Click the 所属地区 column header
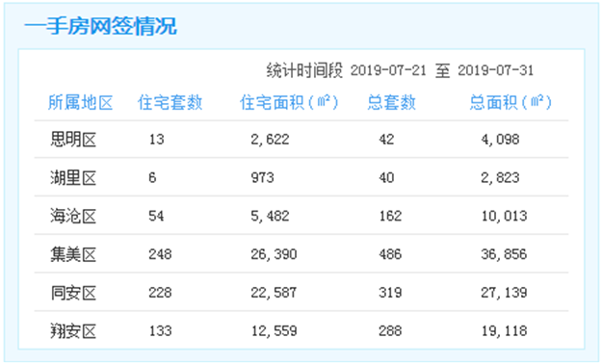The width and height of the screenshot is (602, 364). click(x=80, y=102)
